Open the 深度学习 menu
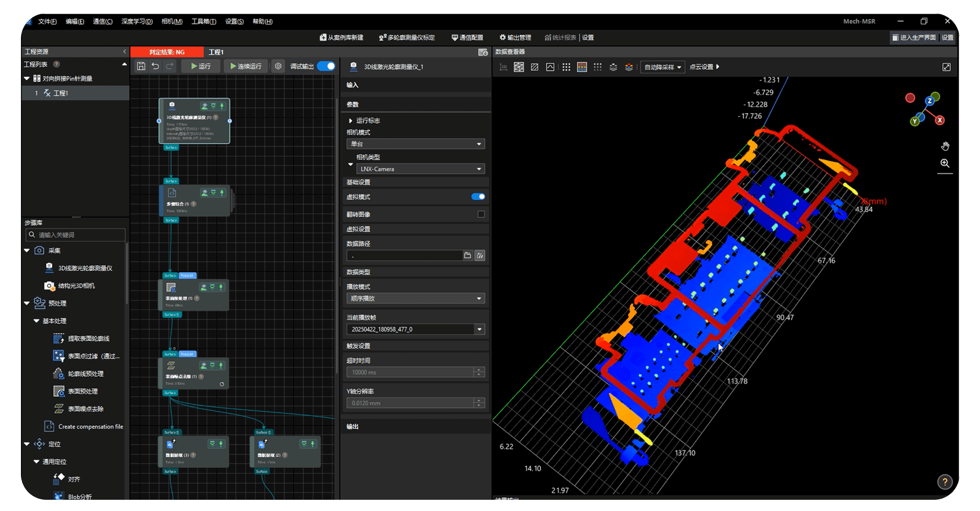 pyautogui.click(x=137, y=21)
